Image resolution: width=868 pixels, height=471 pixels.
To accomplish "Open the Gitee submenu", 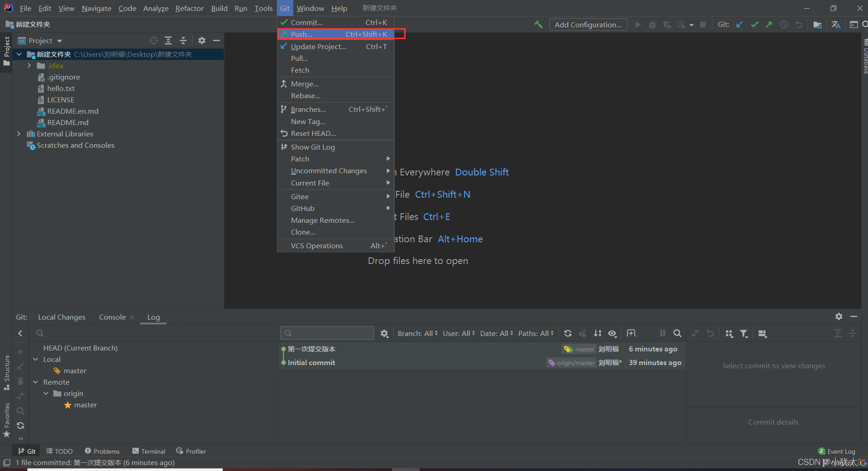I will pos(336,196).
